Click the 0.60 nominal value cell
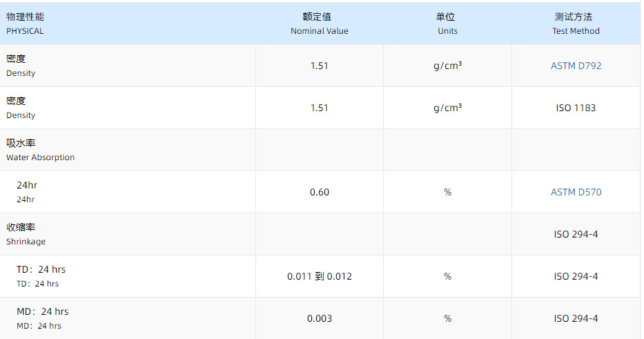 coord(319,192)
